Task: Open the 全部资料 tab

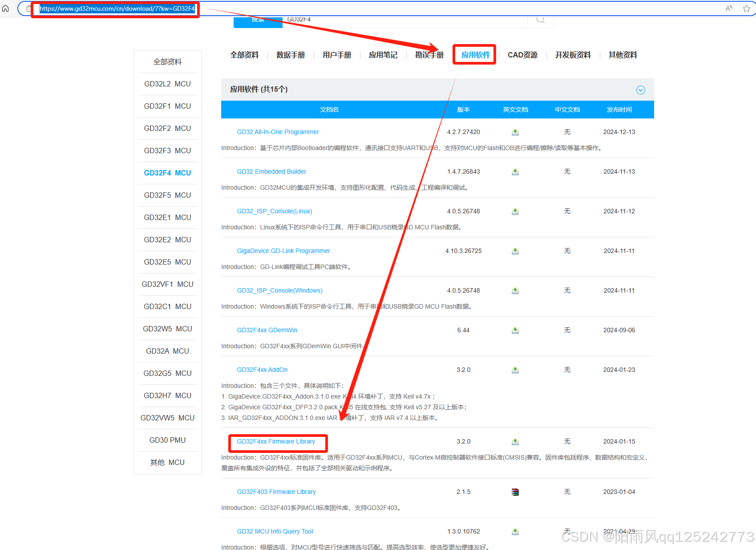Action: [x=244, y=55]
